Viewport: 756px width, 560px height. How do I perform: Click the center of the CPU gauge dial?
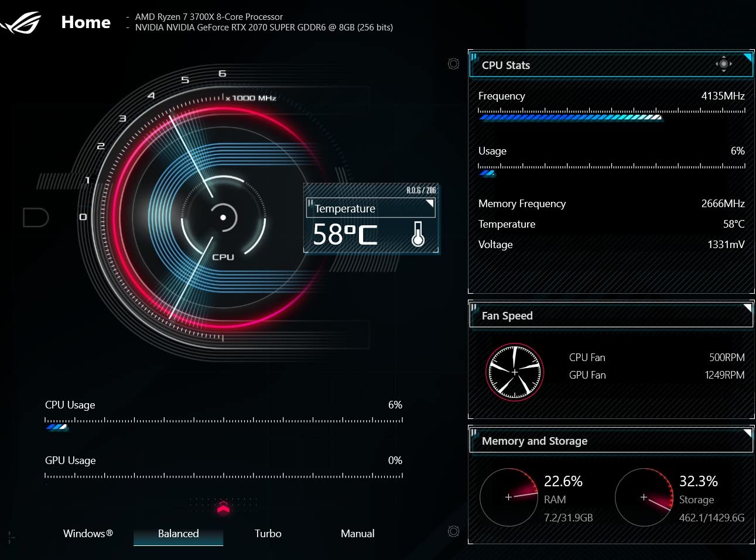point(223,217)
